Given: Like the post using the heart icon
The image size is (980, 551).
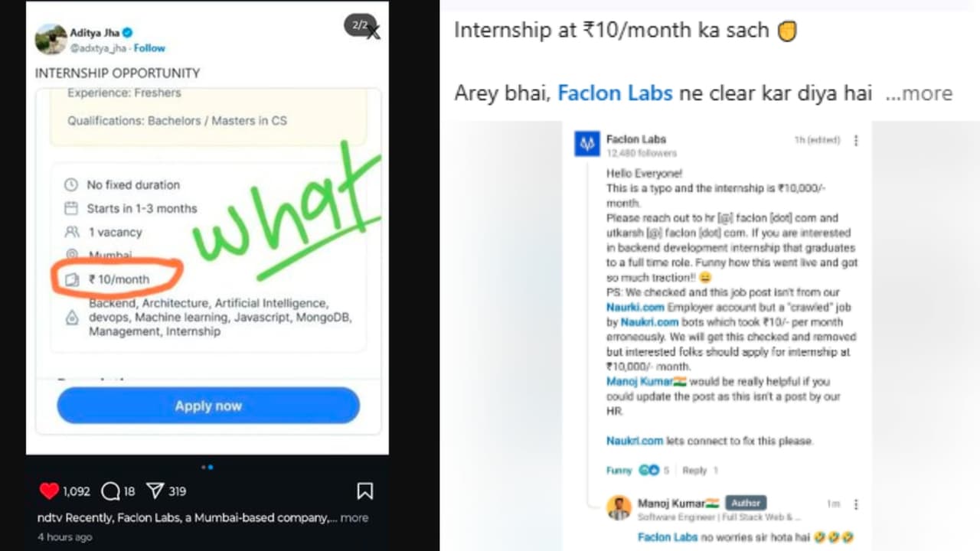Looking at the screenshot, I should coord(49,491).
